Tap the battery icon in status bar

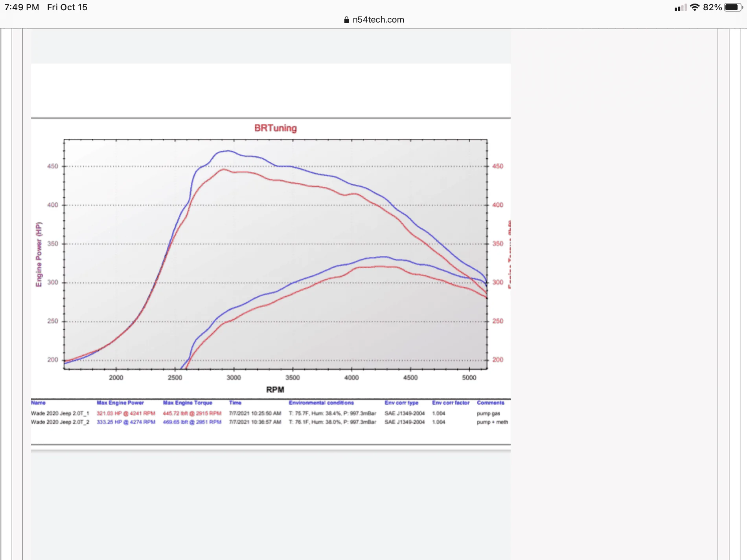coord(734,7)
